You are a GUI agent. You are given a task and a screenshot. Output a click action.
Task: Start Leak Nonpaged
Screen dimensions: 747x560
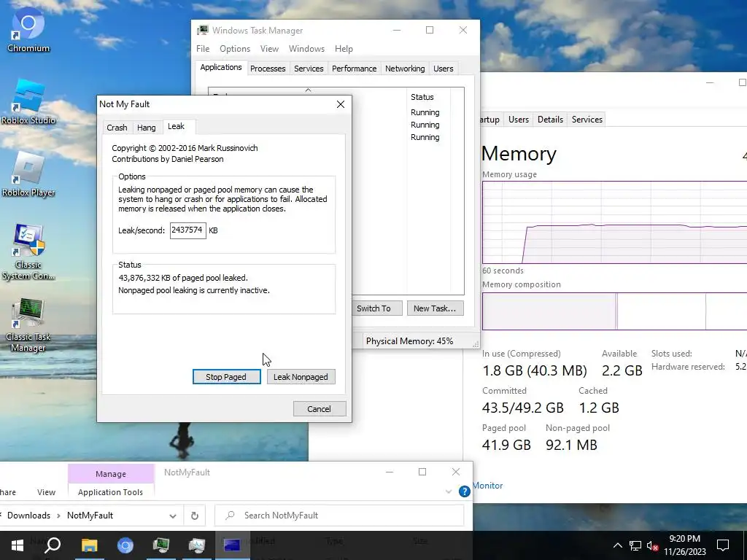tap(301, 377)
